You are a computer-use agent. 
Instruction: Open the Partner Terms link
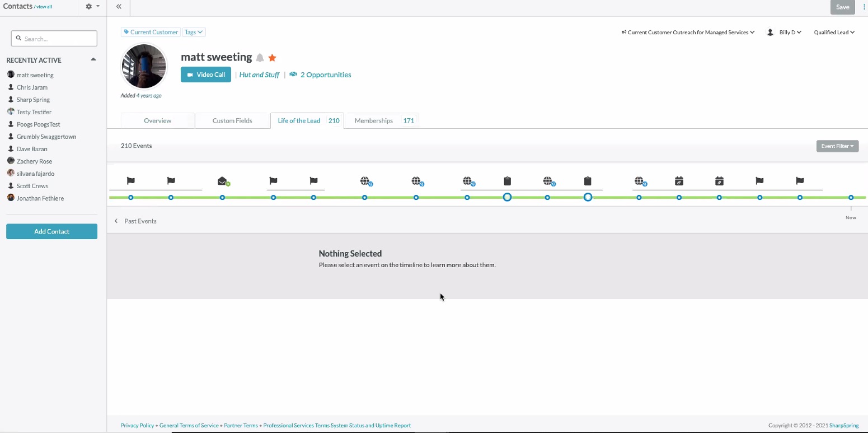coord(241,426)
